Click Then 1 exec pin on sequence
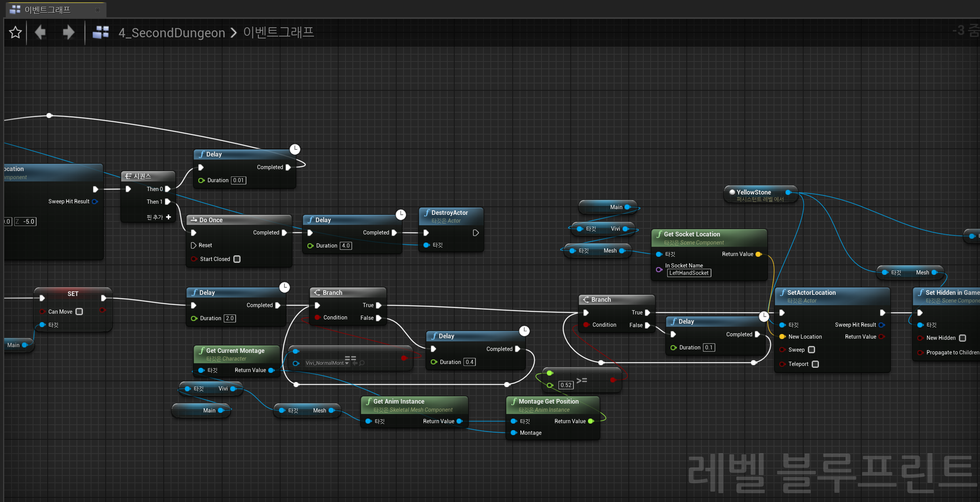This screenshot has height=502, width=980. [168, 202]
